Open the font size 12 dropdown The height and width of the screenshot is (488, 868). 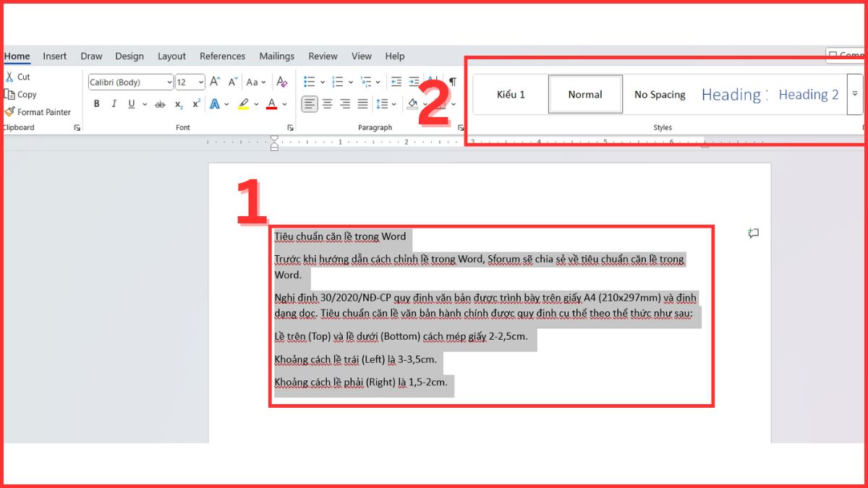click(201, 82)
